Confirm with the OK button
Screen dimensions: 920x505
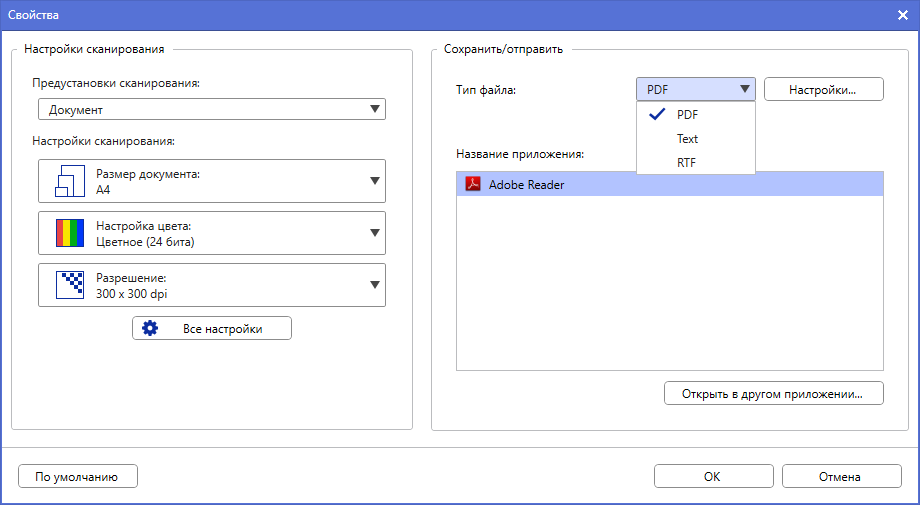(714, 476)
